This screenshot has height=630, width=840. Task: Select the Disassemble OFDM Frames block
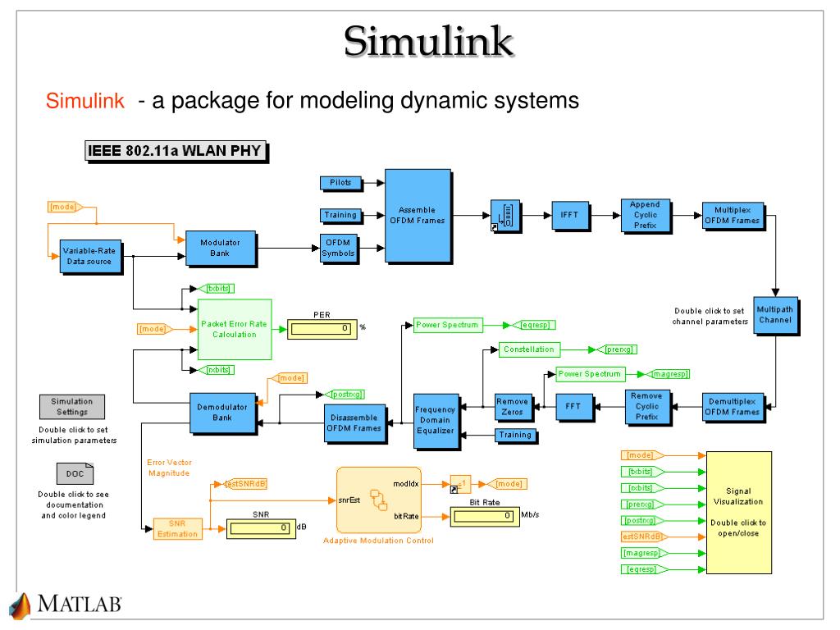[354, 423]
